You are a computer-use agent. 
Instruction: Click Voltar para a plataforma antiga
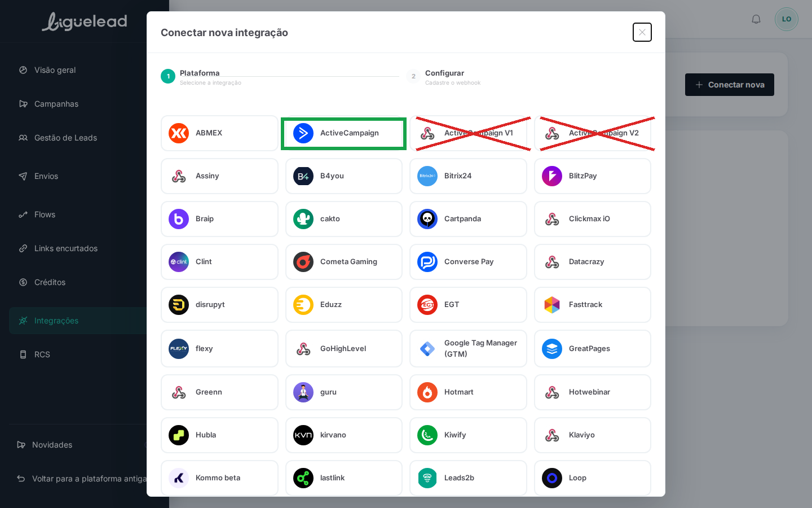pos(82,479)
